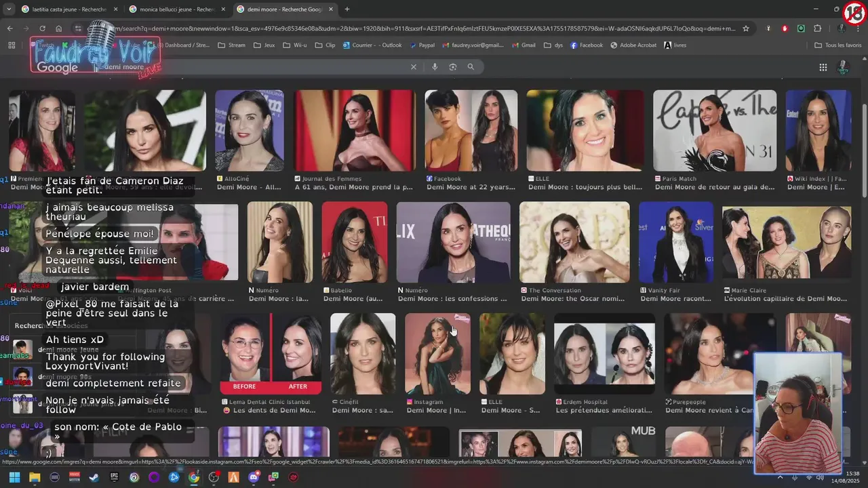
Task: Open the browser home page icon
Action: (x=59, y=28)
